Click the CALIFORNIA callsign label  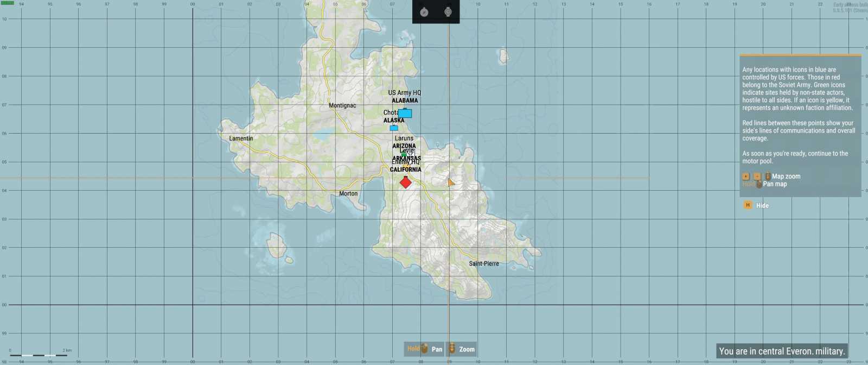[405, 169]
